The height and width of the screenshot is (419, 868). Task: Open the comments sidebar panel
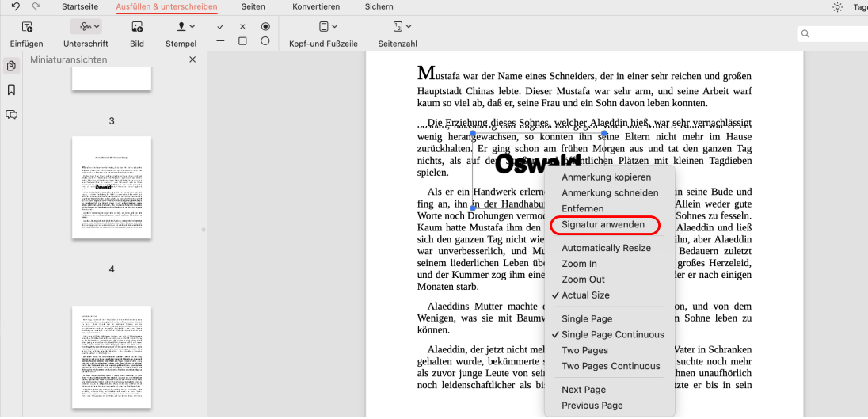coord(11,115)
